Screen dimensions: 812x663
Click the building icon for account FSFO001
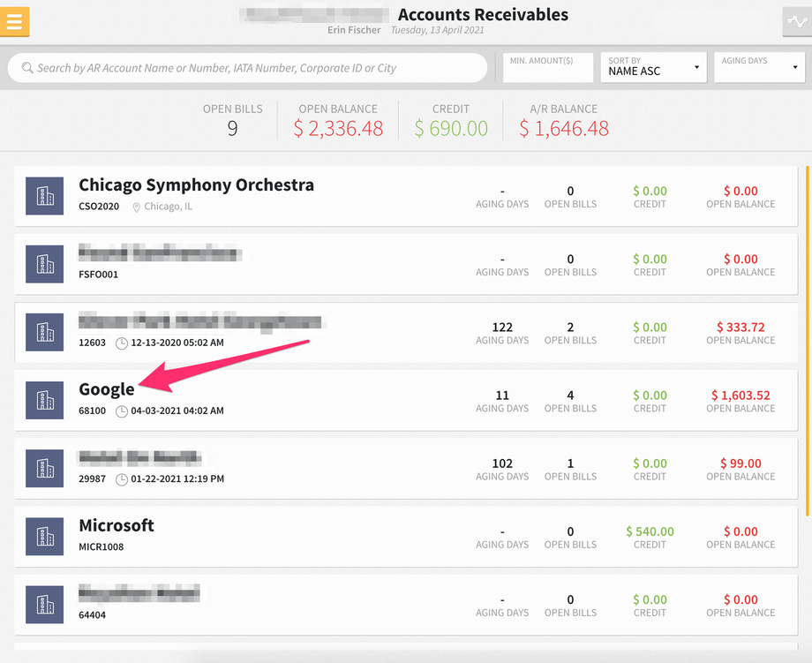click(44, 264)
